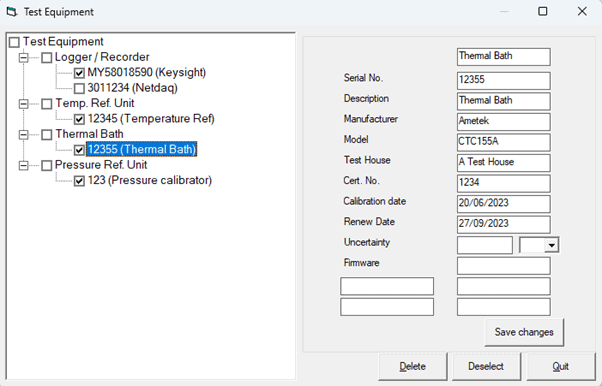Collapse the Logger / Recorder tree node

tap(24, 58)
